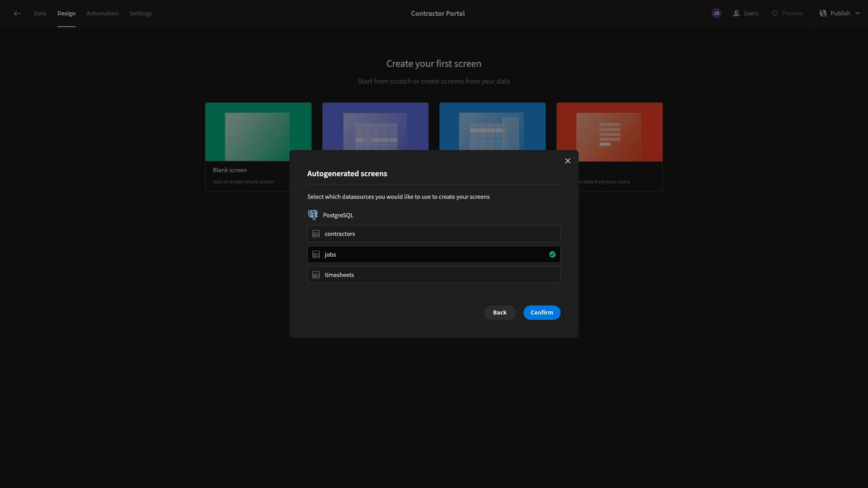Expand the PostgreSQL datasource list
This screenshot has width=868, height=488.
(x=337, y=215)
